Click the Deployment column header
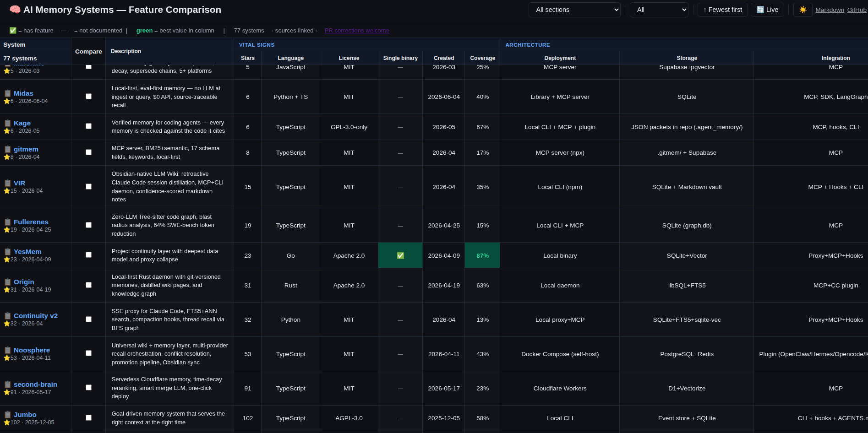 point(560,58)
